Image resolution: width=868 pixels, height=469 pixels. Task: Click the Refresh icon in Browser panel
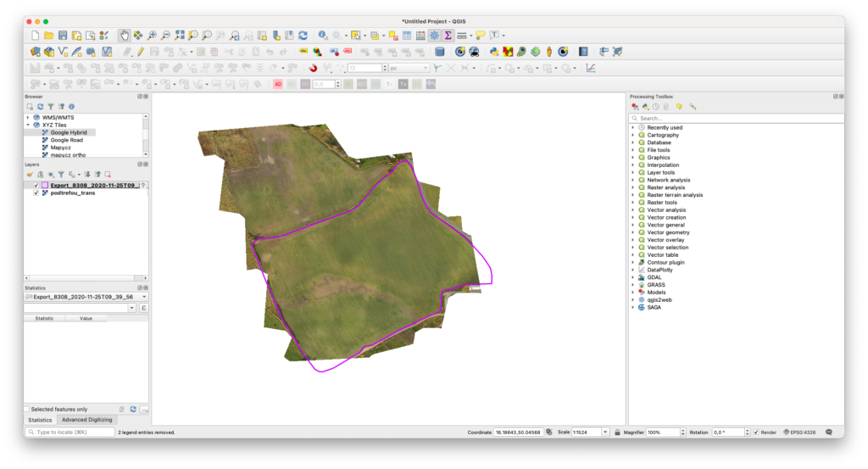pos(40,107)
